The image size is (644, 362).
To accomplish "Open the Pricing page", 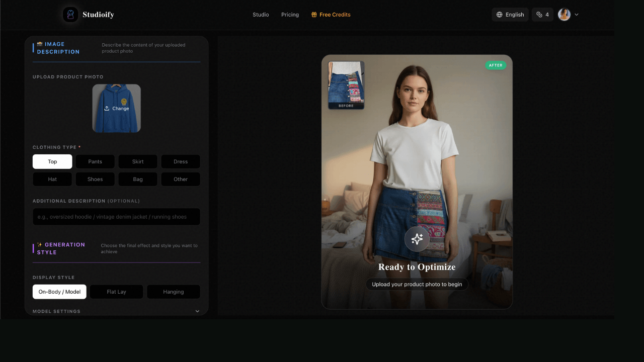I will [290, 15].
